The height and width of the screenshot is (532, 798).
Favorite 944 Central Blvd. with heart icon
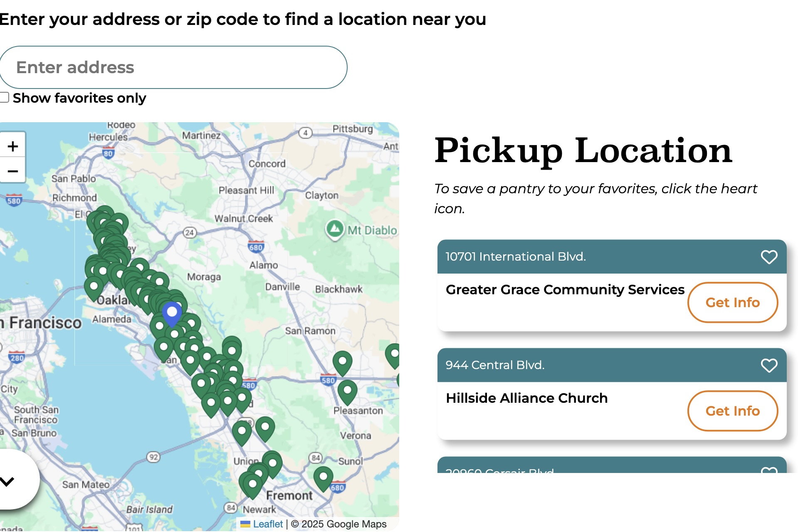(x=769, y=365)
